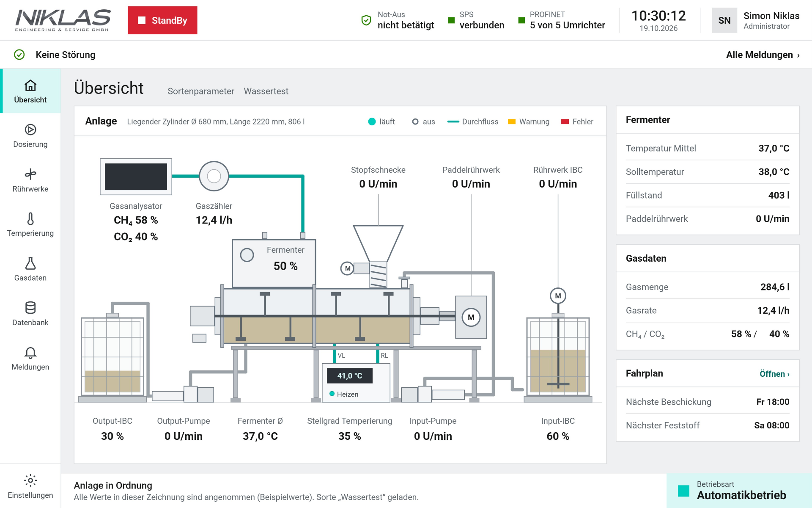Click Nächste Beschickung Fr 18:00
This screenshot has height=508, width=812.
point(708,402)
